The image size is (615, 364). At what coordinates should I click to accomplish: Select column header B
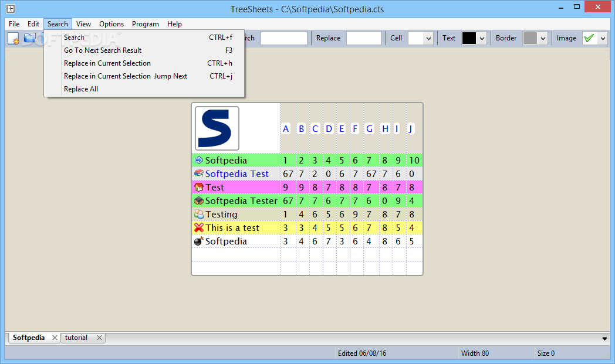pos(301,128)
